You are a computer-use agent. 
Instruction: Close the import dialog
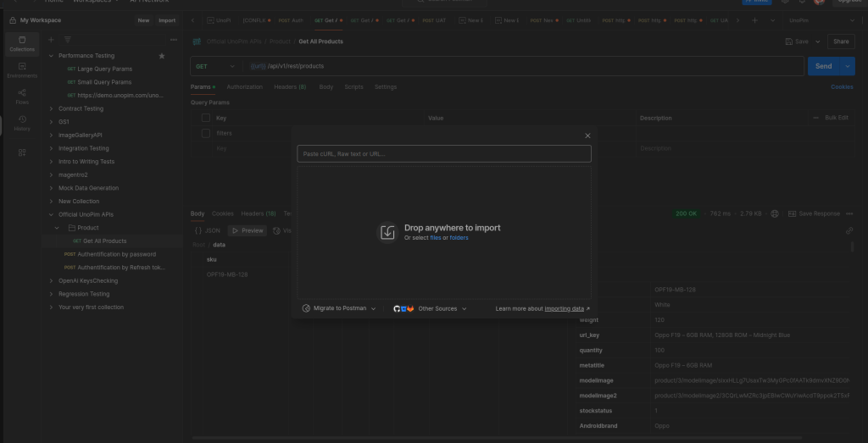tap(587, 136)
